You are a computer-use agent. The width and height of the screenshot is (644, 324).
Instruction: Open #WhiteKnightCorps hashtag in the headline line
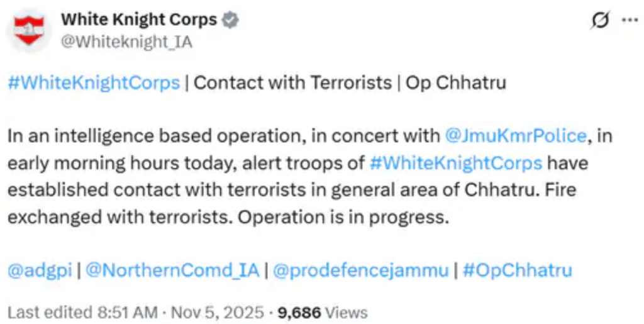(x=94, y=83)
